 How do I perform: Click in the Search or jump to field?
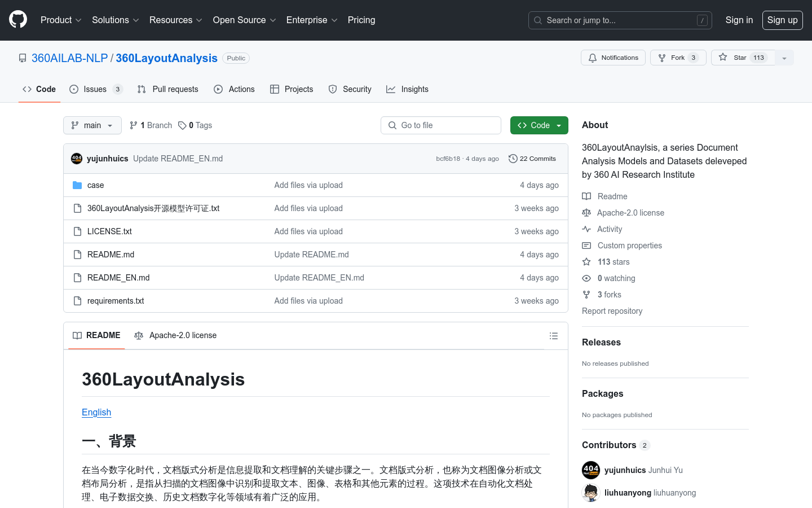click(x=620, y=20)
